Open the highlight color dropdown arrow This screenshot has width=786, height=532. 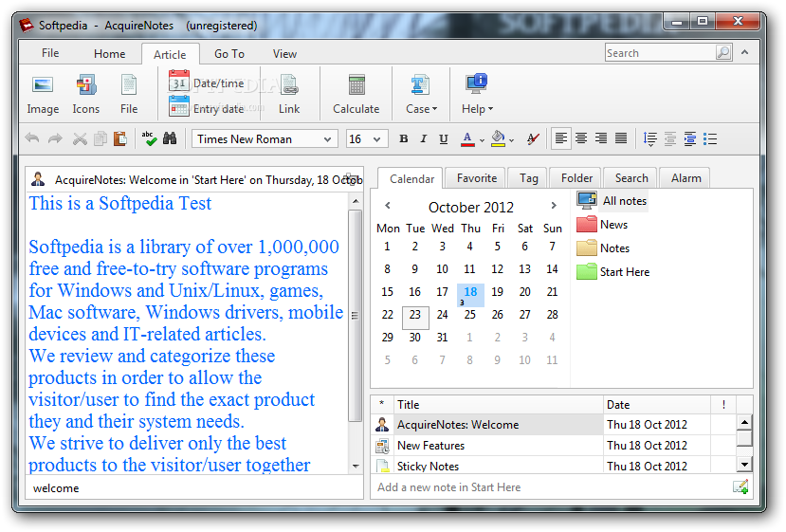pyautogui.click(x=511, y=140)
